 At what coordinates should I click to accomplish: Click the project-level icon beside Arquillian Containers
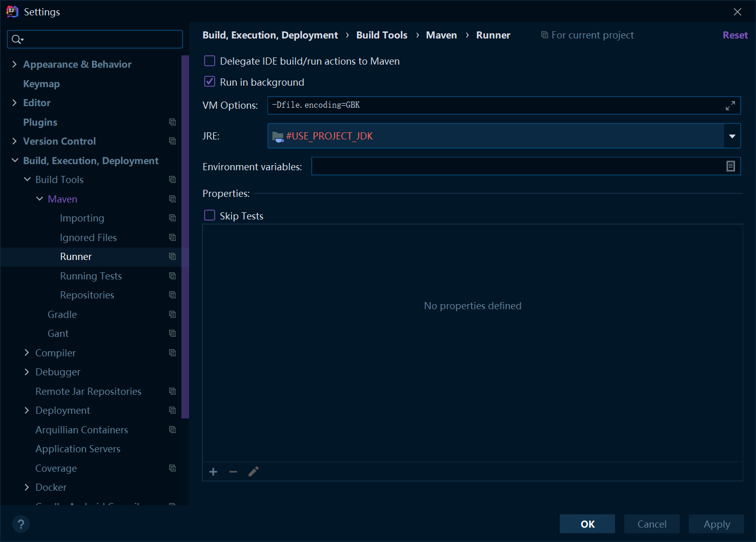point(173,430)
